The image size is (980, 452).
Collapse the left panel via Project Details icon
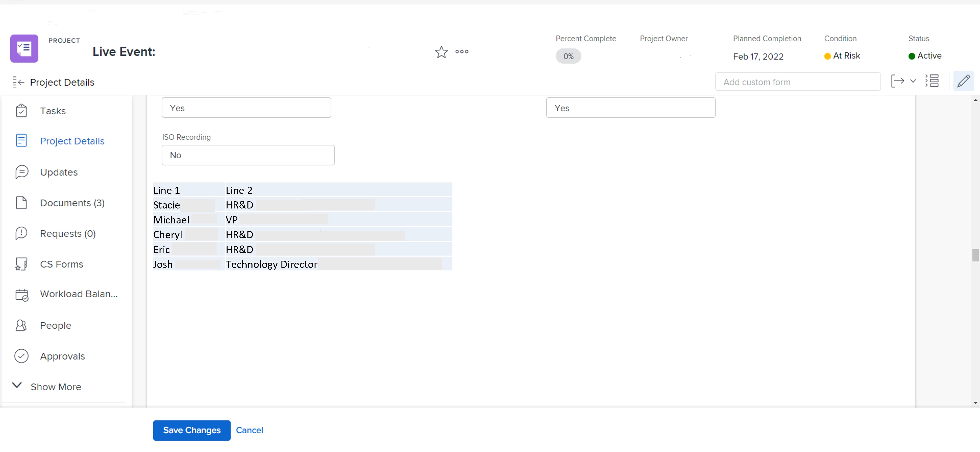tap(18, 82)
